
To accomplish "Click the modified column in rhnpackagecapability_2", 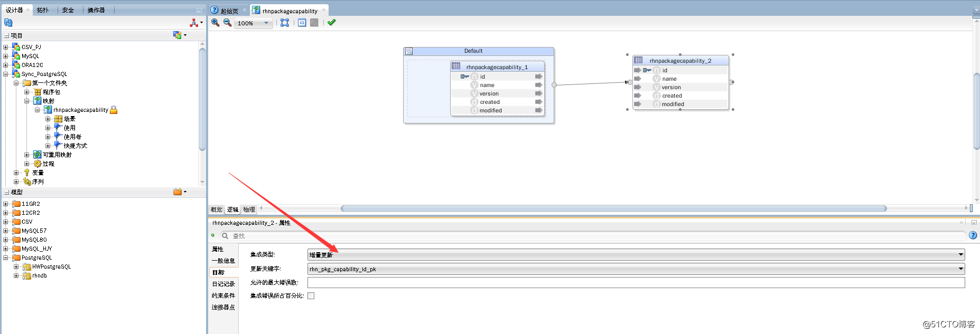I will (673, 104).
